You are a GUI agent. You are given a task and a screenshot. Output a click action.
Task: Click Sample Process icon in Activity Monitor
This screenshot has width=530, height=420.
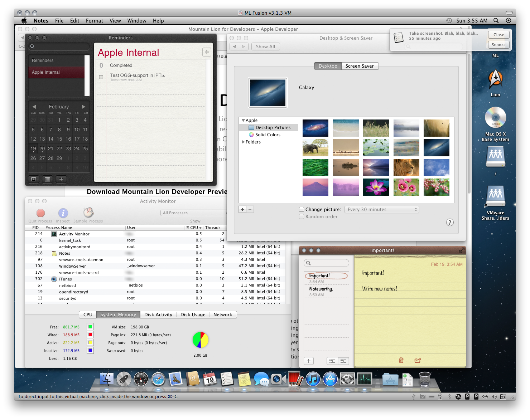tap(88, 213)
